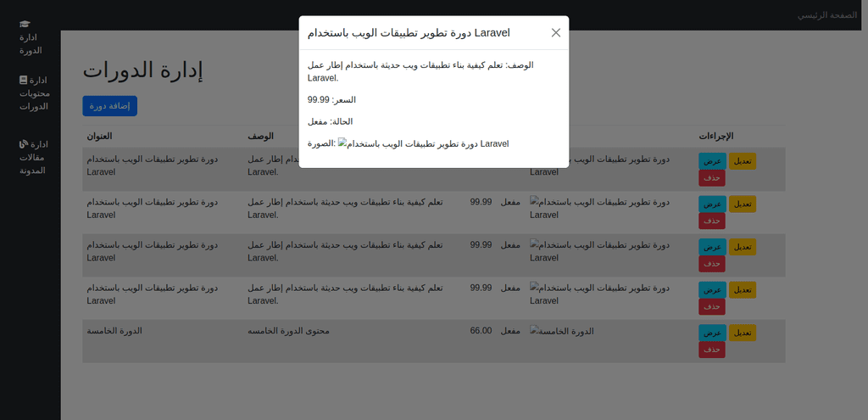Click the الوصف description text in dialog

tap(420, 71)
